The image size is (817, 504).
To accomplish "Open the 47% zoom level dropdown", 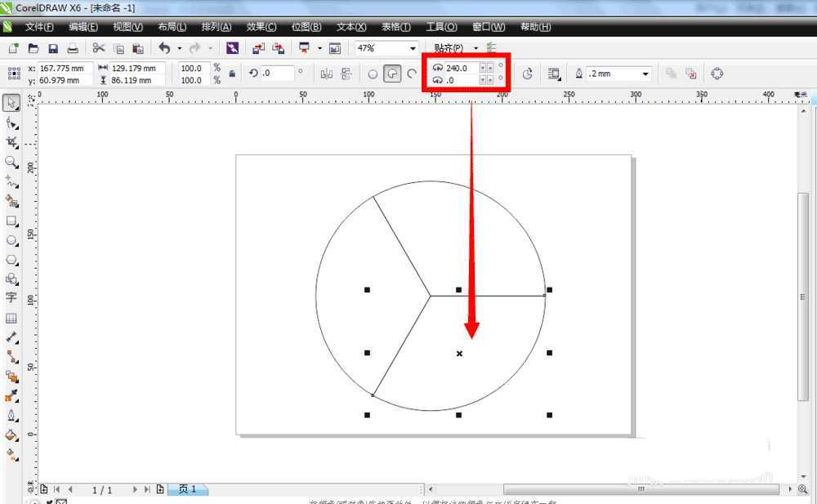I will point(413,49).
